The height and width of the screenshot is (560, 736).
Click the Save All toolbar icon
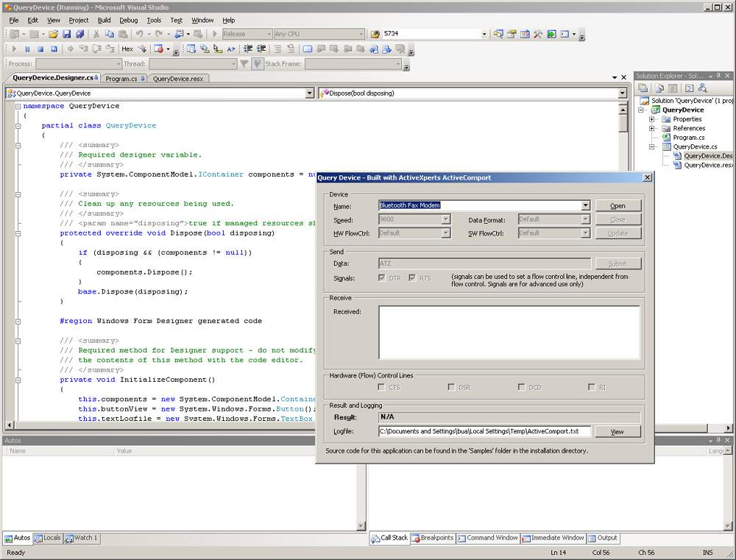point(80,34)
